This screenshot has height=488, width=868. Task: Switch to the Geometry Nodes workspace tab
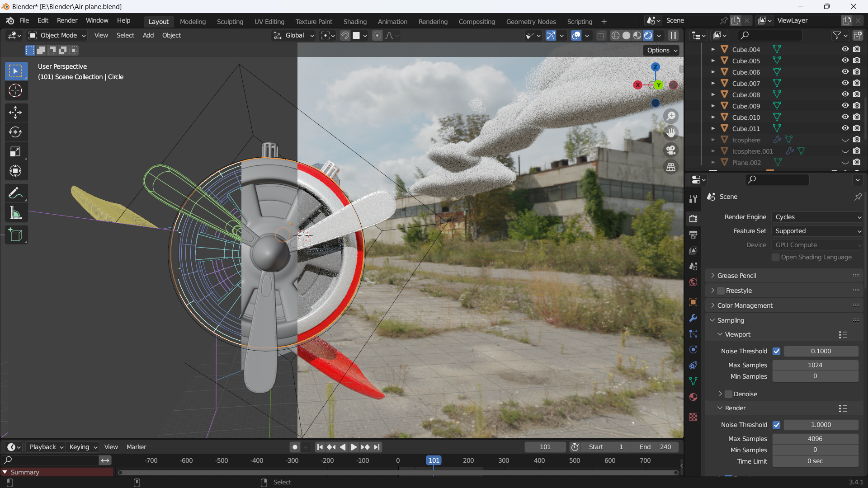[531, 22]
